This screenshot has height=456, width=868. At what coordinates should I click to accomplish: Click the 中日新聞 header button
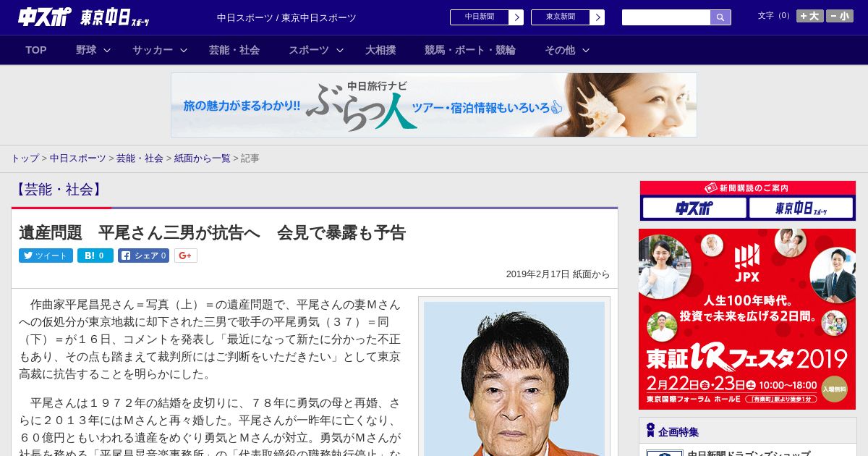tap(480, 17)
